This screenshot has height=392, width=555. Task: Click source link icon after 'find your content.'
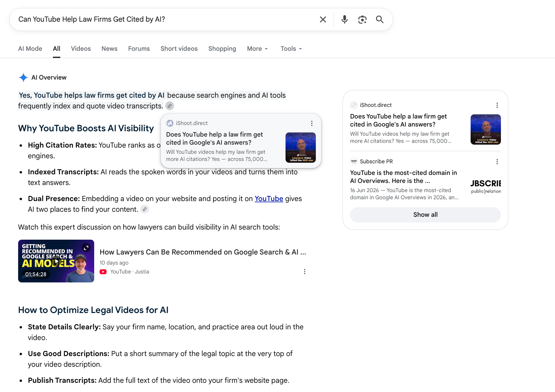point(145,209)
